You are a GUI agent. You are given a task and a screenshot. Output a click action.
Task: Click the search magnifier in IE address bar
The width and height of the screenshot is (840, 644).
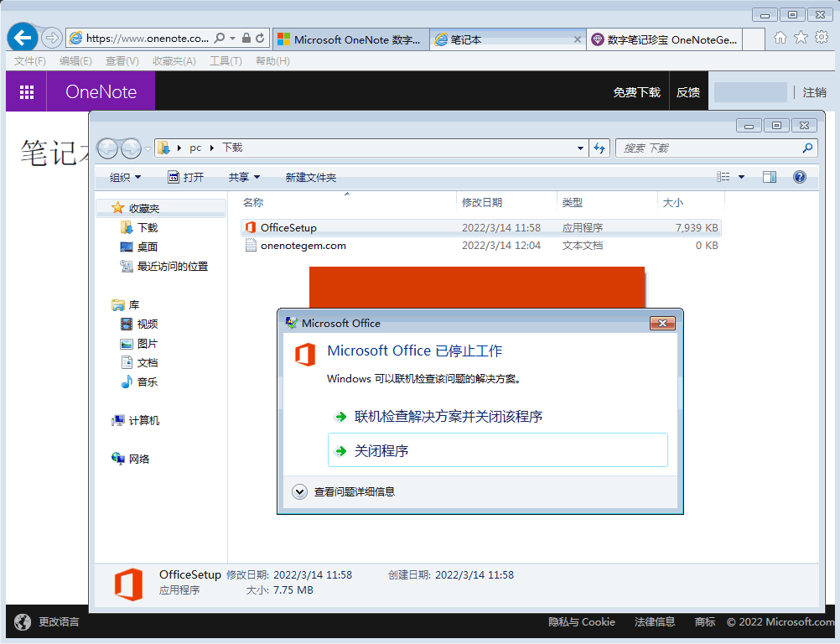(x=220, y=38)
